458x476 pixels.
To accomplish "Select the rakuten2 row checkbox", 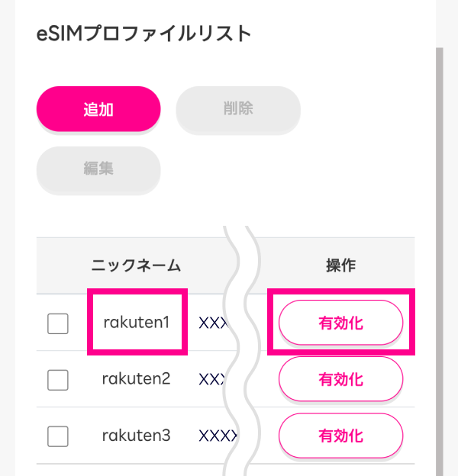I will (58, 380).
